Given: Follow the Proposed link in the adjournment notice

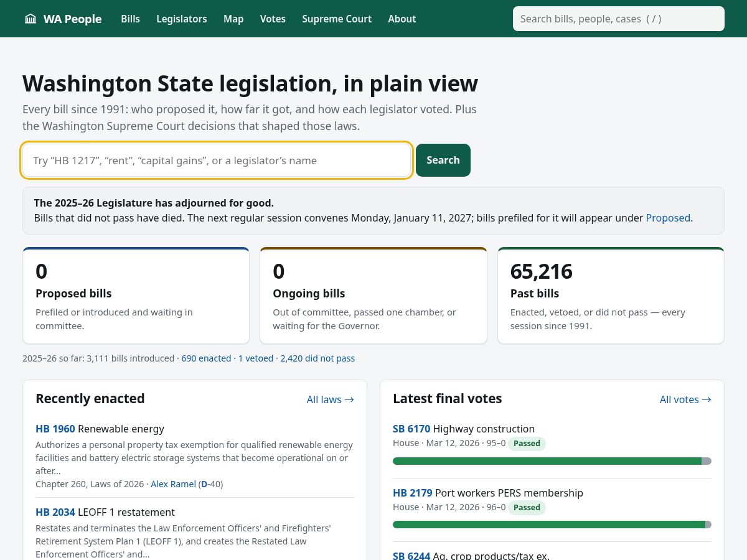Looking at the screenshot, I should click(668, 218).
